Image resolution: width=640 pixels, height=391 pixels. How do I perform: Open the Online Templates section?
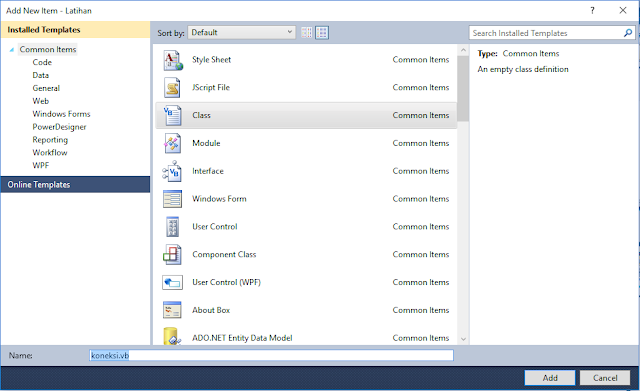tap(76, 184)
